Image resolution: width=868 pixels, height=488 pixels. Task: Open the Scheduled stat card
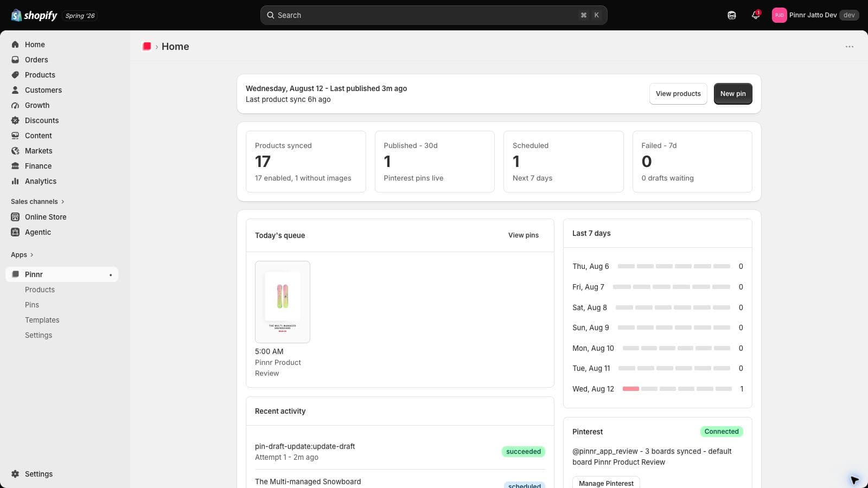pyautogui.click(x=564, y=162)
